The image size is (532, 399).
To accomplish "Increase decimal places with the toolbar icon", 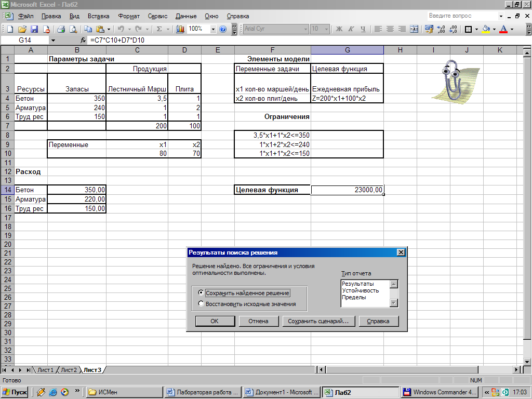I will pyautogui.click(x=441, y=29).
